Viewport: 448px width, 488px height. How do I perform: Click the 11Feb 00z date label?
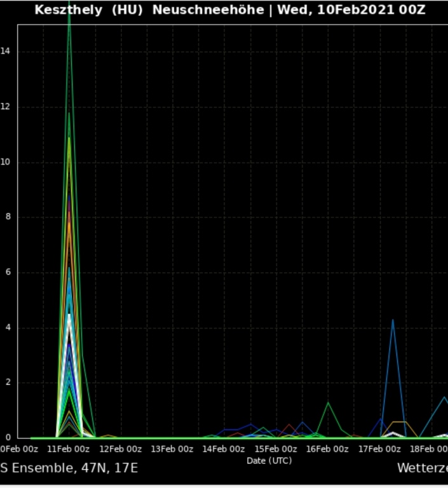pyautogui.click(x=68, y=449)
